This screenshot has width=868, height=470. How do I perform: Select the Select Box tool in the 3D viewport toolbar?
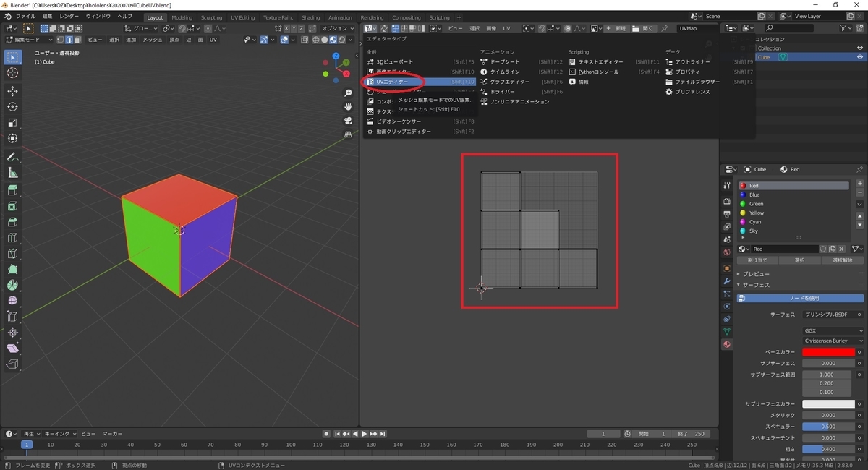(13, 57)
